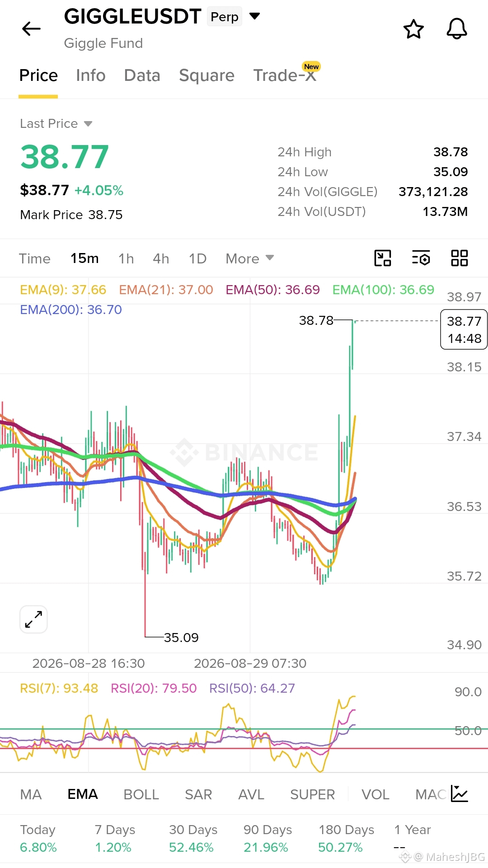The width and height of the screenshot is (488, 868).
Task: Select the 15m chart interval
Action: [x=84, y=258]
